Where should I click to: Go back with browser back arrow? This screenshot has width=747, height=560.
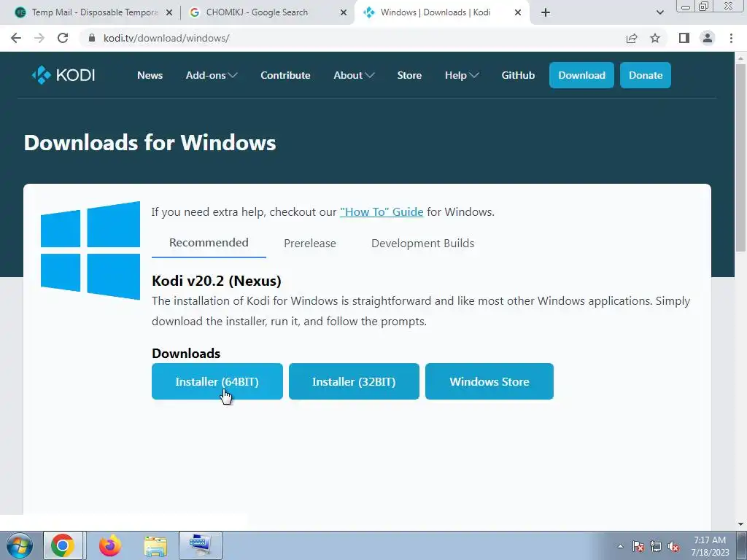click(x=16, y=38)
